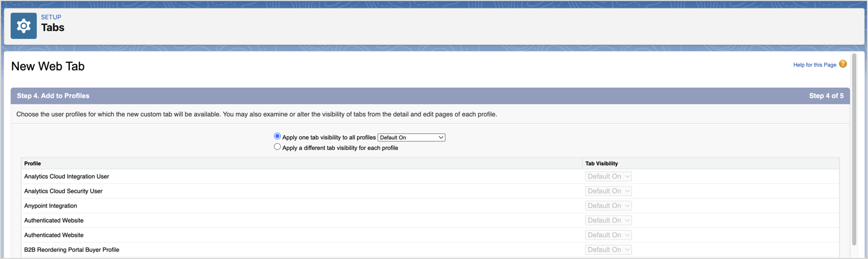Open B2B Reordering Portal Buyer Profile dropdown

pyautogui.click(x=608, y=249)
